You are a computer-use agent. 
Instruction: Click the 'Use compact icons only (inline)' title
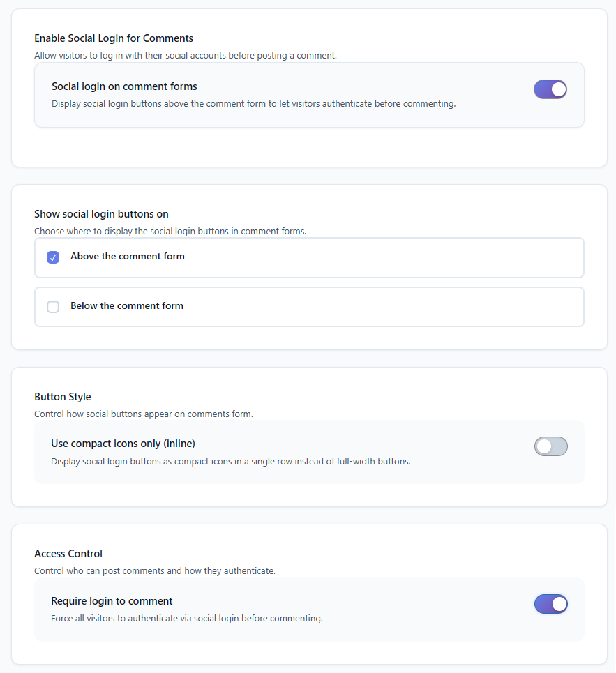pos(123,444)
